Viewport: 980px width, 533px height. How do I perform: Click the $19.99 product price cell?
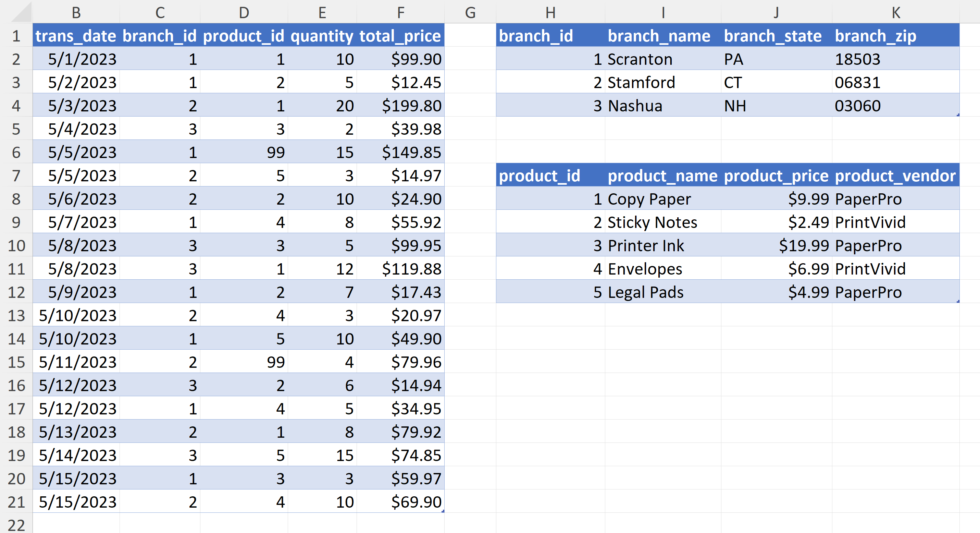[776, 245]
